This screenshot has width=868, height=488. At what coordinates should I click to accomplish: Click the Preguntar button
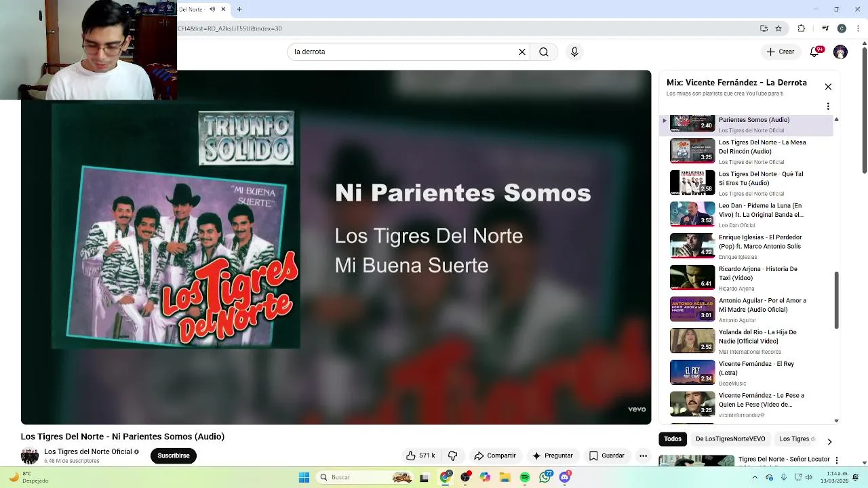tap(553, 455)
